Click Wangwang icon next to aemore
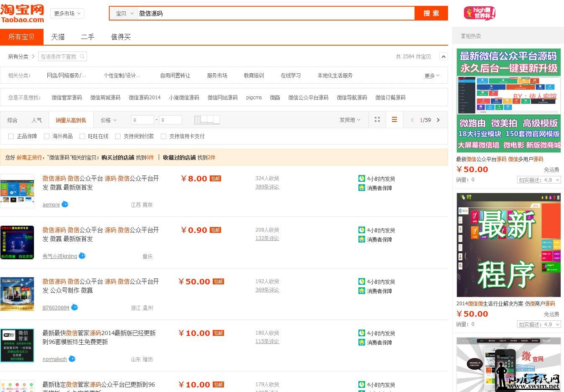This screenshot has height=392, width=564. coord(65,204)
